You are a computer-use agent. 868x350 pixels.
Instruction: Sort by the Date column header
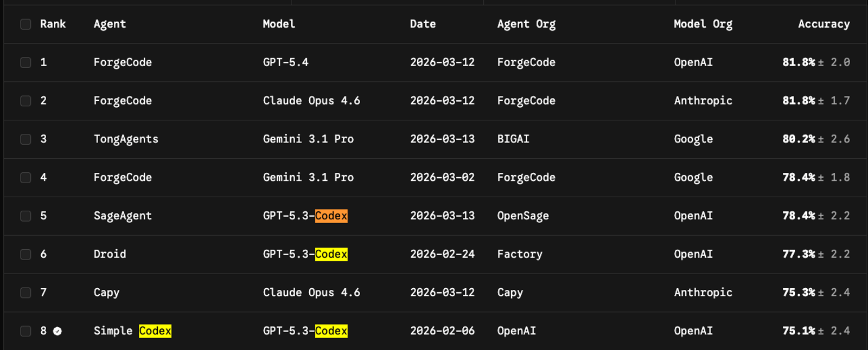coord(423,24)
